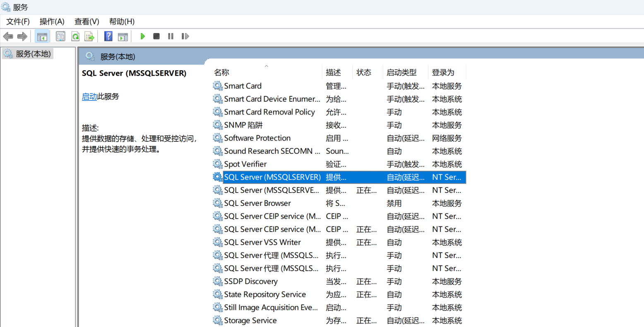Export the services list via the export icon
The image size is (644, 327).
tap(89, 36)
